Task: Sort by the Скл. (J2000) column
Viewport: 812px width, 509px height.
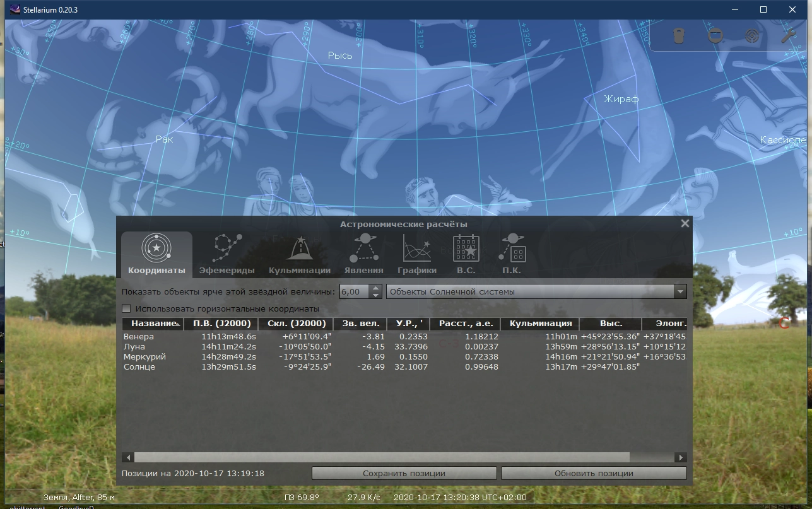Action: [297, 324]
